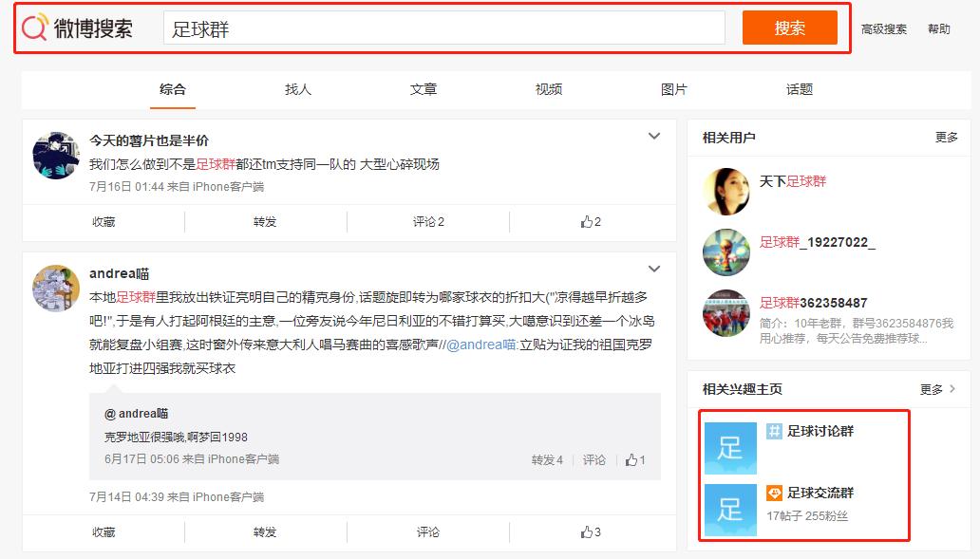Switch to the 视频 tab
Viewport: 980px width, 559px height.
[548, 88]
